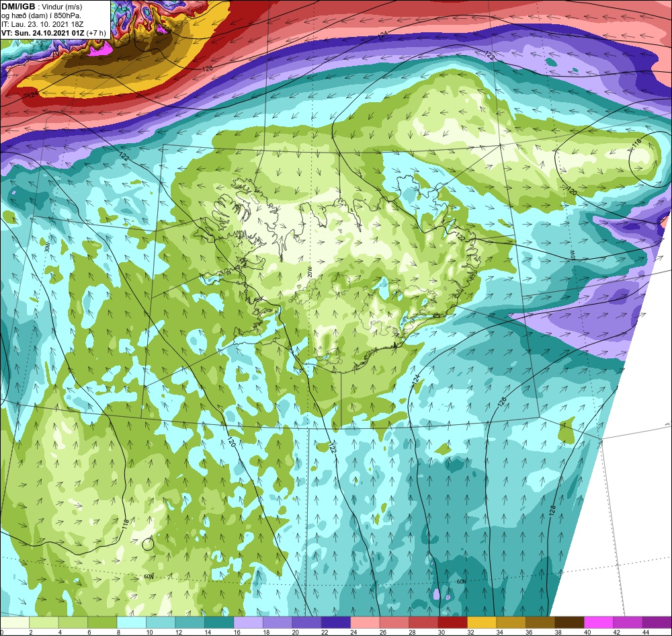Viewport: 672px width, 636px height.
Task: Click the "30W" meridian label
Action: coord(48,247)
